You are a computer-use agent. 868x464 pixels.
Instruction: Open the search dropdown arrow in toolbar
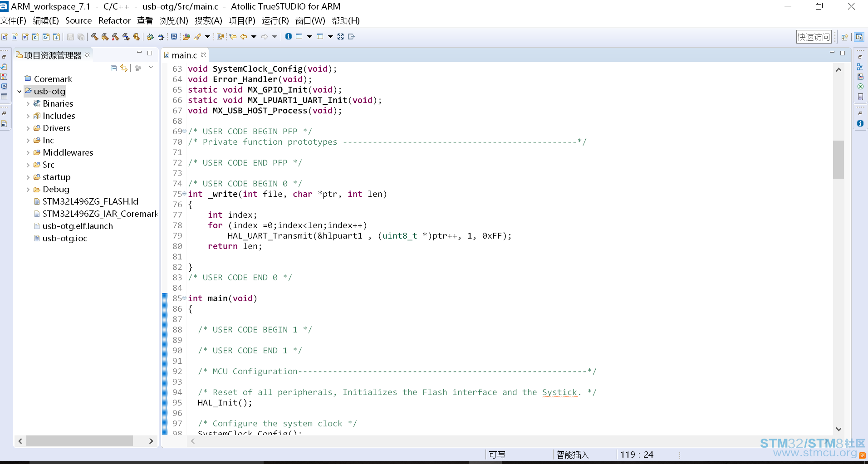tap(208, 37)
